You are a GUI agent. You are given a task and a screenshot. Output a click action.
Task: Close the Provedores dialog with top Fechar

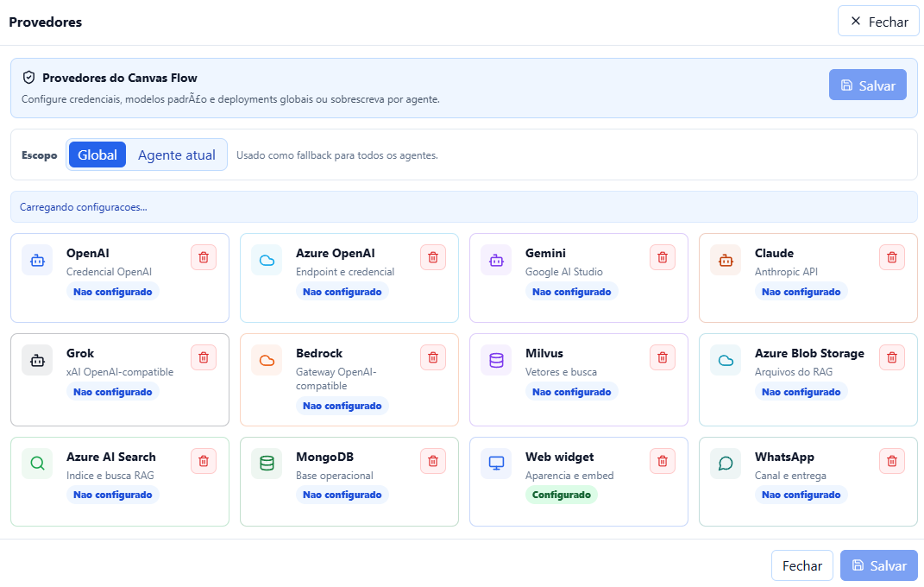[878, 22]
